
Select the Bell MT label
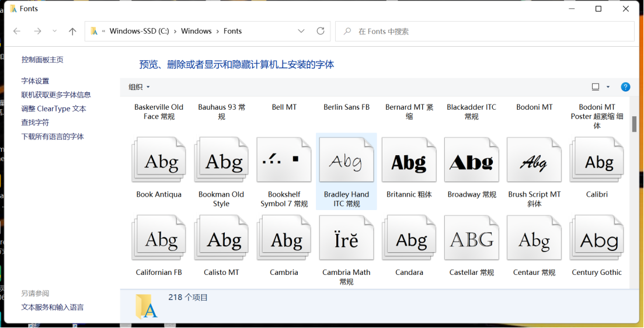(284, 107)
